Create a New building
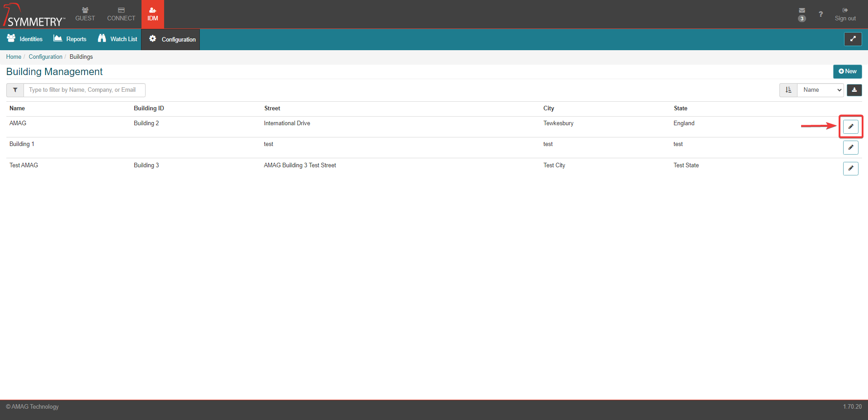The width and height of the screenshot is (868, 420). coord(847,71)
